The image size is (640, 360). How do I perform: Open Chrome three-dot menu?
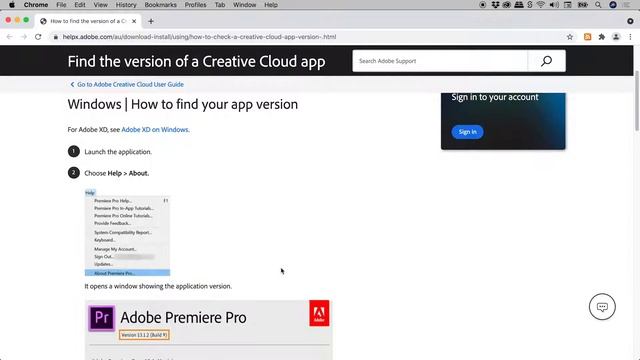(x=630, y=37)
